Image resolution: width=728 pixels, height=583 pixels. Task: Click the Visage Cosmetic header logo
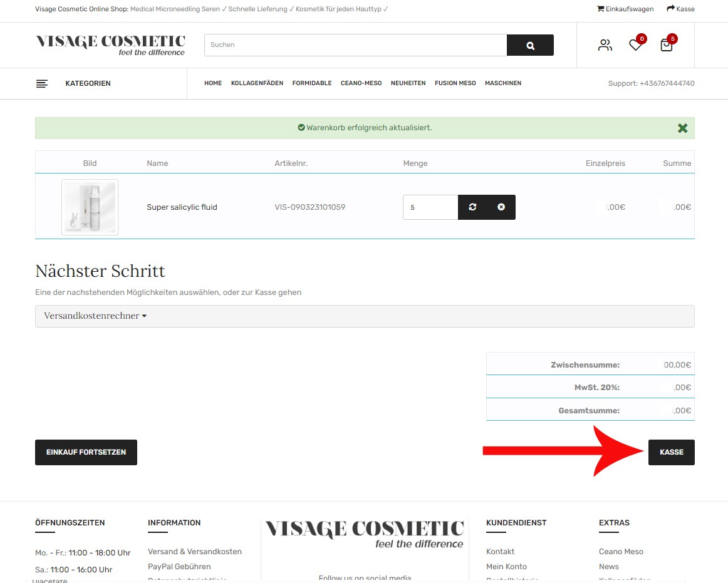click(111, 44)
